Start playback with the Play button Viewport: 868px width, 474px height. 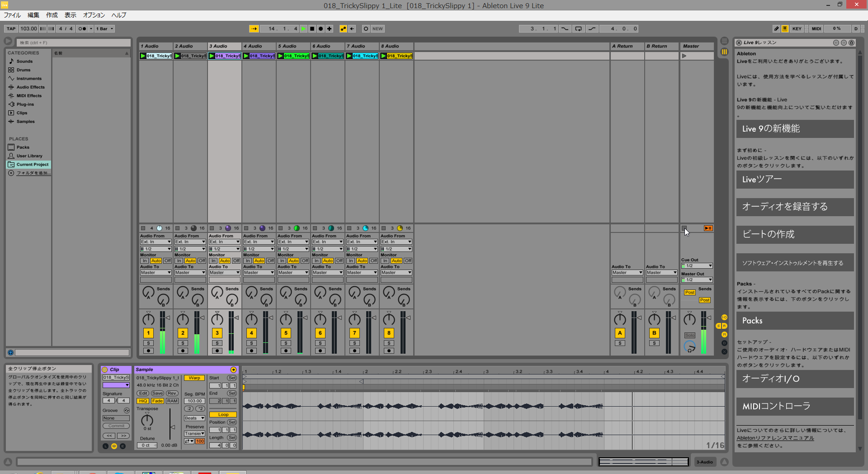(304, 28)
